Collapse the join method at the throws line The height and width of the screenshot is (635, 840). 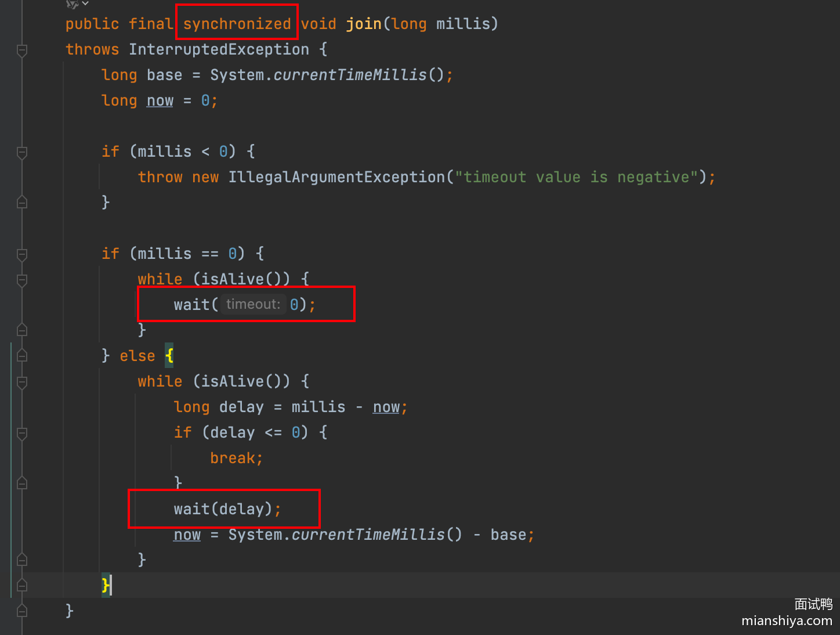click(x=22, y=50)
